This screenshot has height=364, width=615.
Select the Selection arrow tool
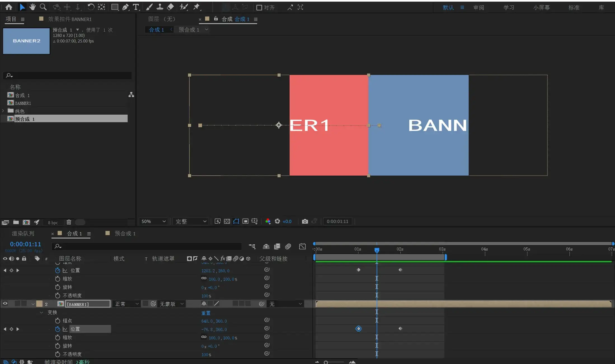(x=22, y=7)
